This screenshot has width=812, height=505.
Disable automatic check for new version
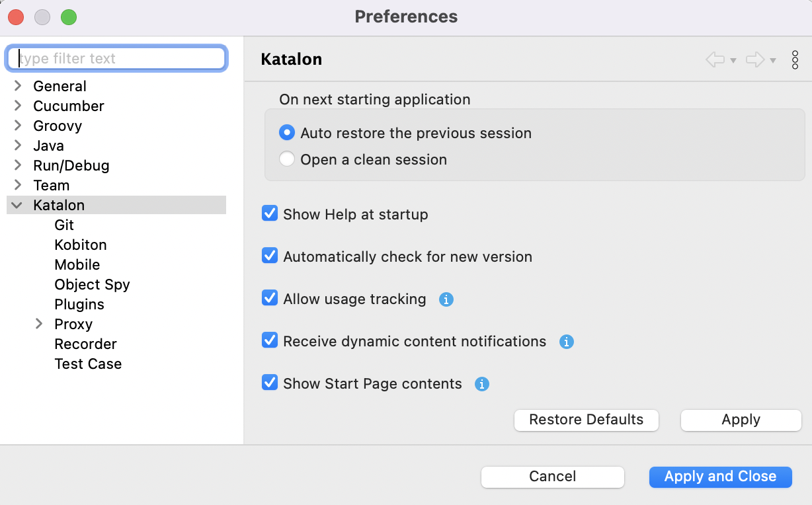[270, 256]
